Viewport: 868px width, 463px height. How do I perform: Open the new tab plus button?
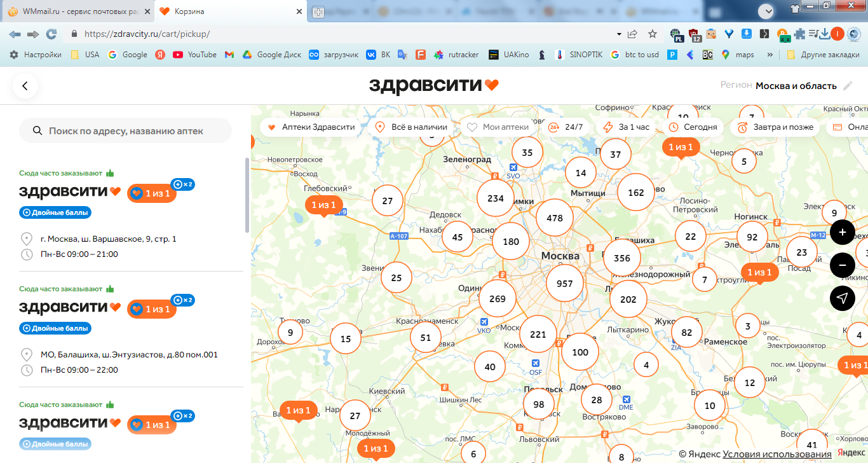click(x=318, y=11)
